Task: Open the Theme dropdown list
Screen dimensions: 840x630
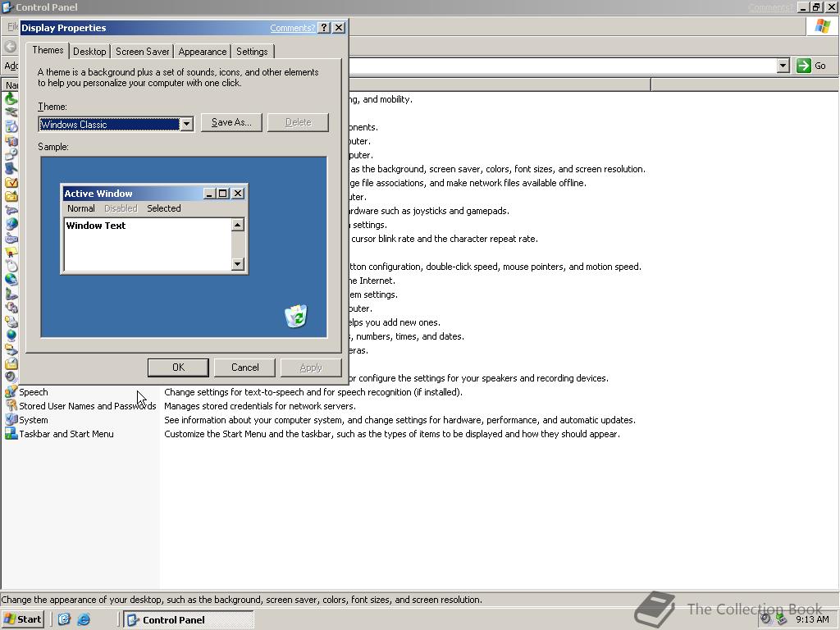Action: coord(186,125)
